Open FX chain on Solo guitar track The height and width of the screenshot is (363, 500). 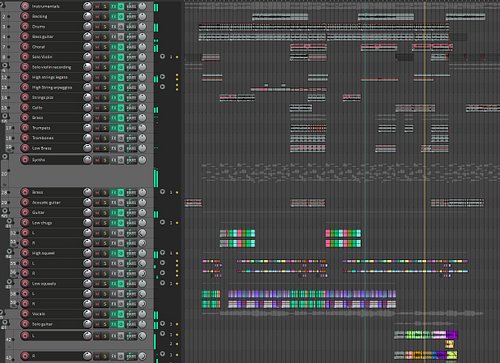pyautogui.click(x=114, y=324)
